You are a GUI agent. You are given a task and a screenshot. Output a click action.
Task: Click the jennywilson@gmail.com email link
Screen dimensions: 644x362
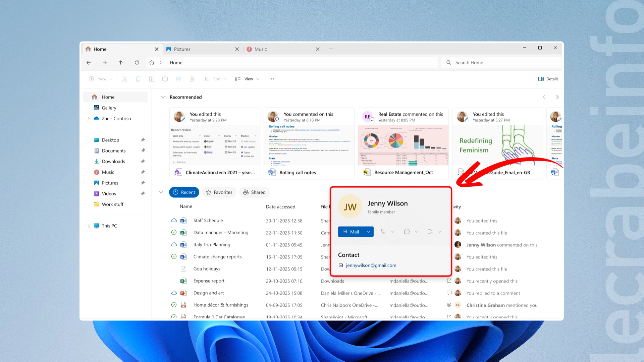pos(371,265)
